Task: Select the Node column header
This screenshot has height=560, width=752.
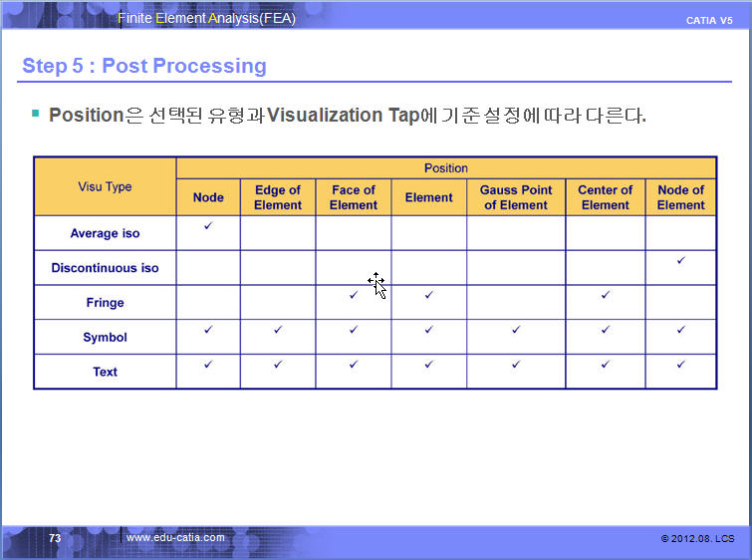Action: tap(208, 197)
